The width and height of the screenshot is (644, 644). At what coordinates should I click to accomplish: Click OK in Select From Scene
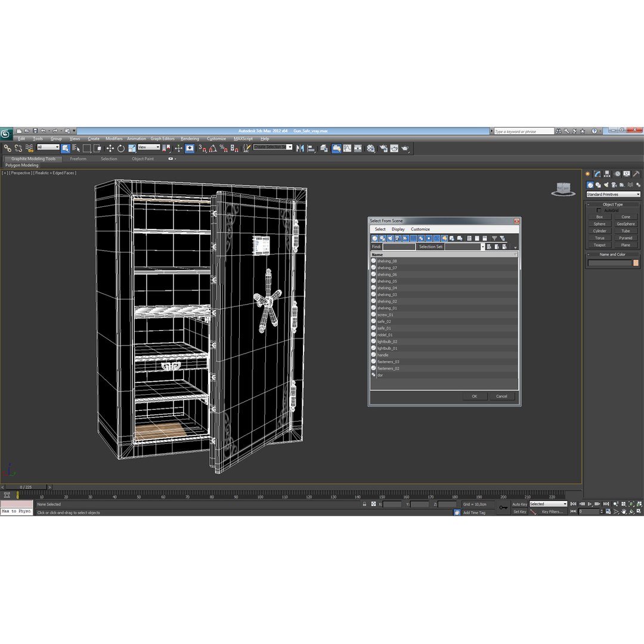(475, 397)
